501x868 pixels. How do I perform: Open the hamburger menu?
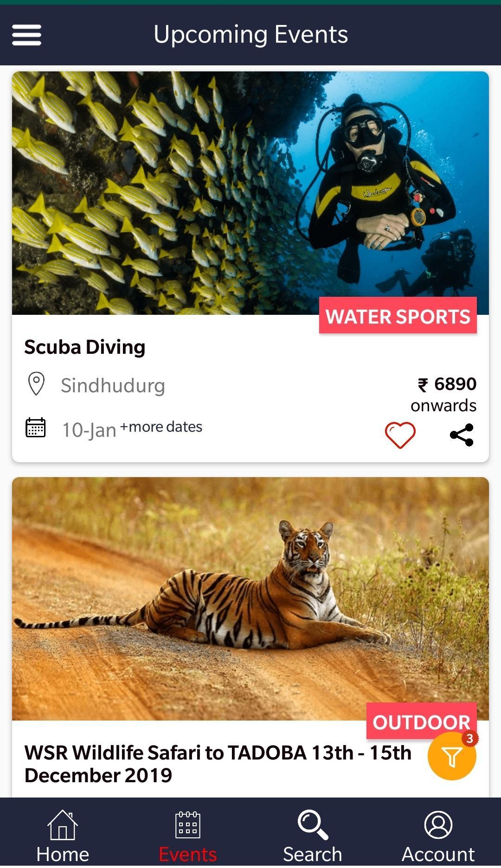tap(26, 35)
